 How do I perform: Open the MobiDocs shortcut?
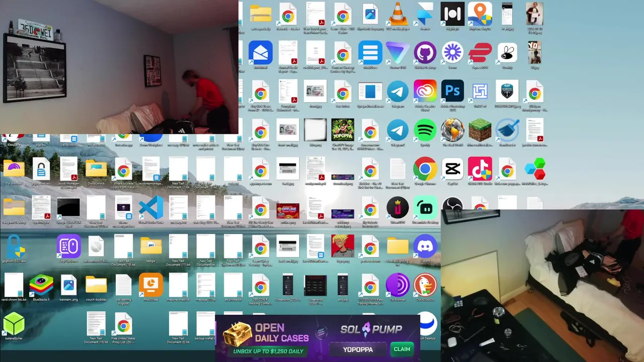point(370,53)
